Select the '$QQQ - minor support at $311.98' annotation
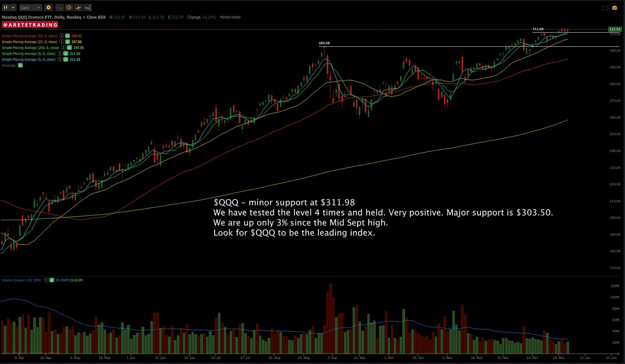The height and width of the screenshot is (364, 625). 284,202
